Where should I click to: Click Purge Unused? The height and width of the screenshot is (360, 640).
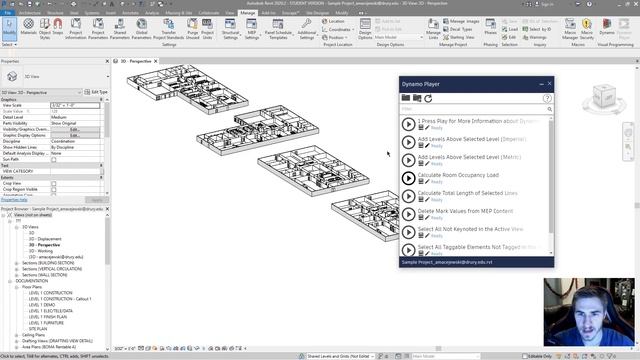click(x=192, y=29)
